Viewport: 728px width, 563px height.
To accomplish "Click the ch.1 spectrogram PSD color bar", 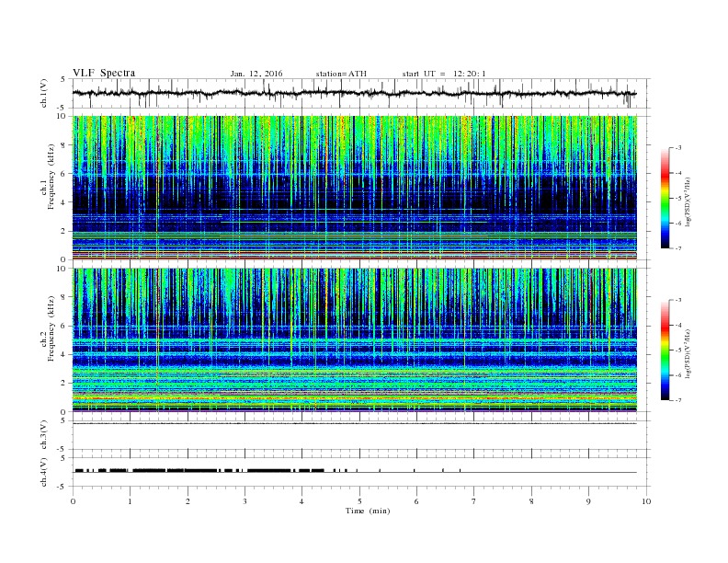I will pyautogui.click(x=665, y=198).
